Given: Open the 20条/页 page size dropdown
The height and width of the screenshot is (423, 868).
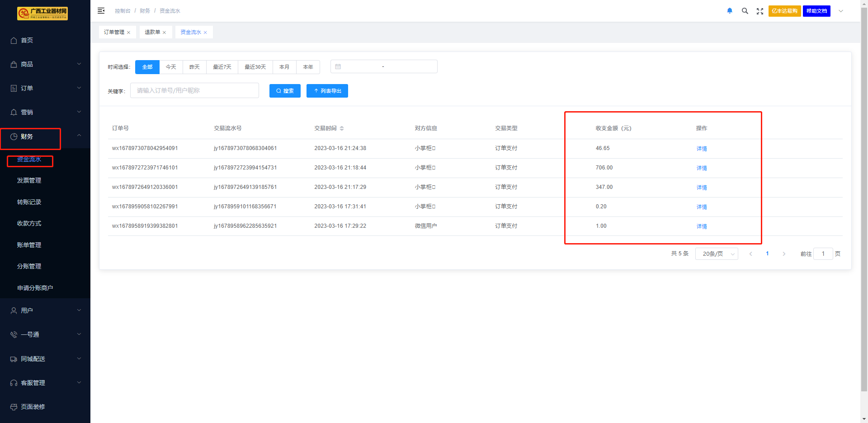Looking at the screenshot, I should (x=717, y=254).
